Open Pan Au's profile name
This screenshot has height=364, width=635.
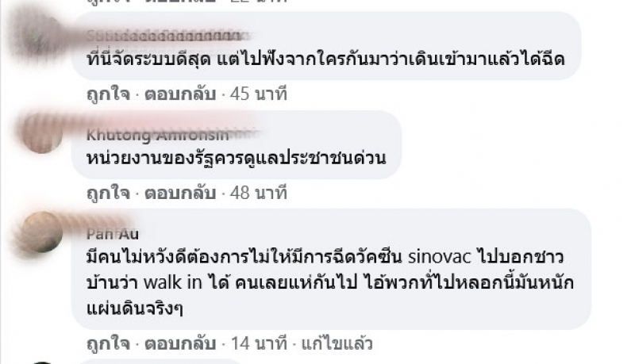point(113,234)
